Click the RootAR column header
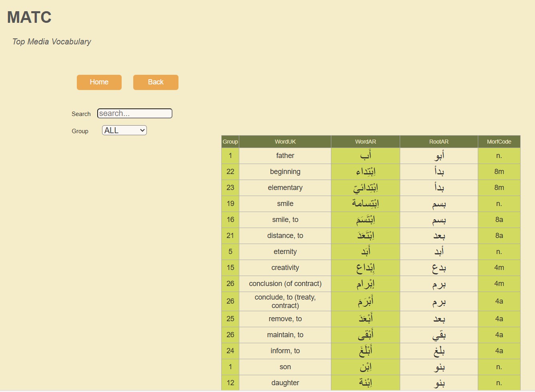This screenshot has width=535, height=392. (439, 142)
